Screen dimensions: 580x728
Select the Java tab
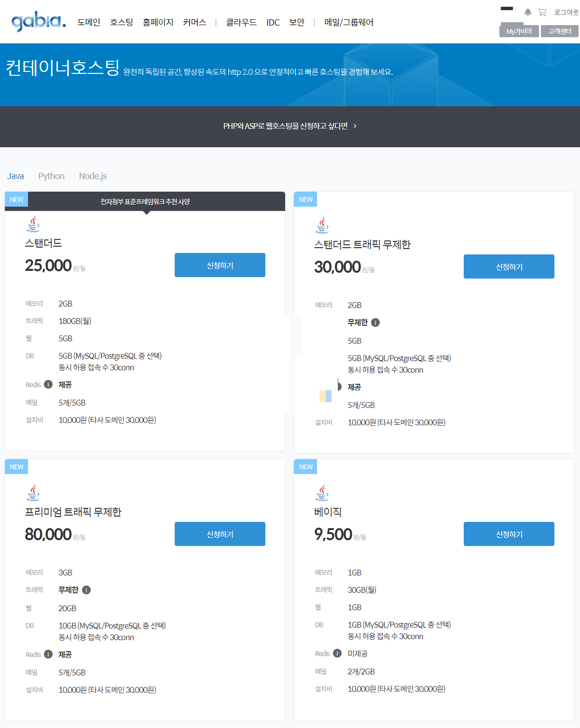15,176
